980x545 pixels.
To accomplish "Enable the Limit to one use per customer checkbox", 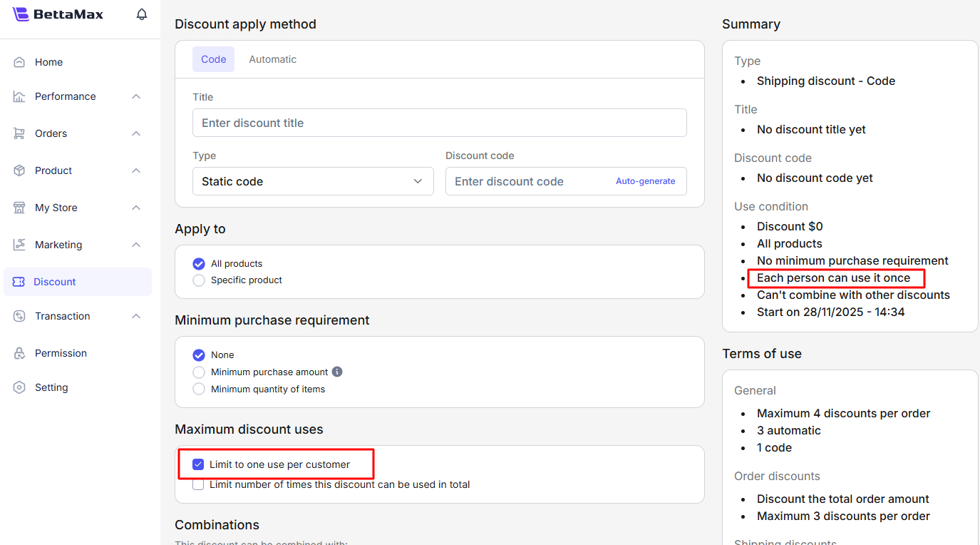I will 197,464.
